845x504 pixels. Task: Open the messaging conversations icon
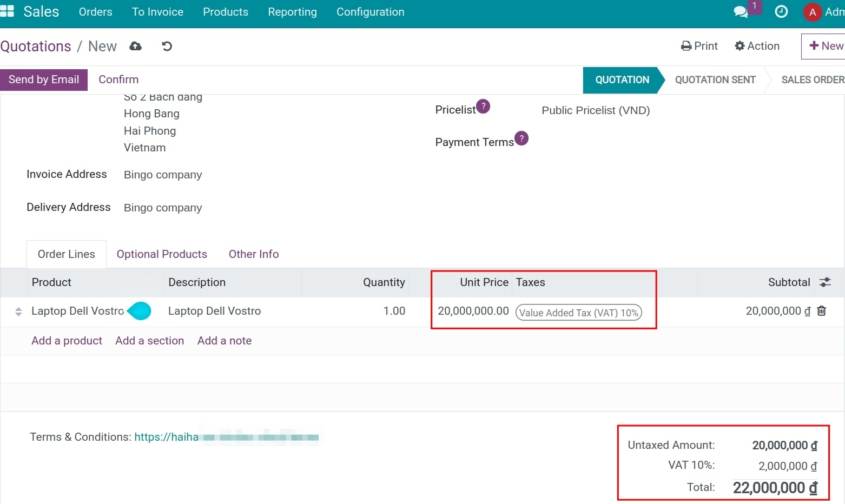tap(741, 11)
